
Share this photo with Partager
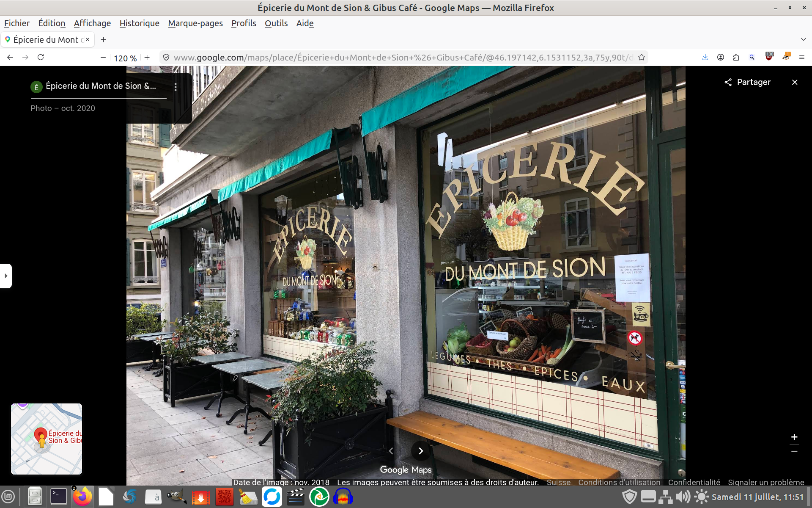click(x=748, y=82)
